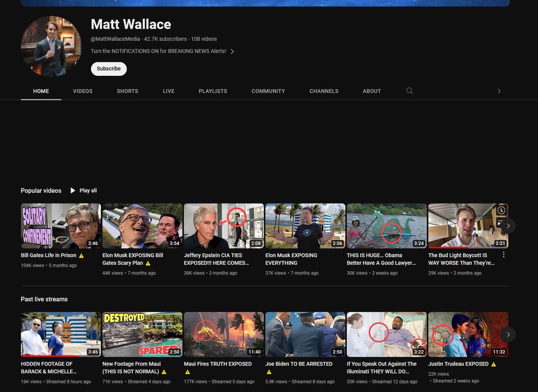Click '104K views • 5 months ago' text
Image resolution: width=538 pixels, height=392 pixels.
[x=49, y=266]
